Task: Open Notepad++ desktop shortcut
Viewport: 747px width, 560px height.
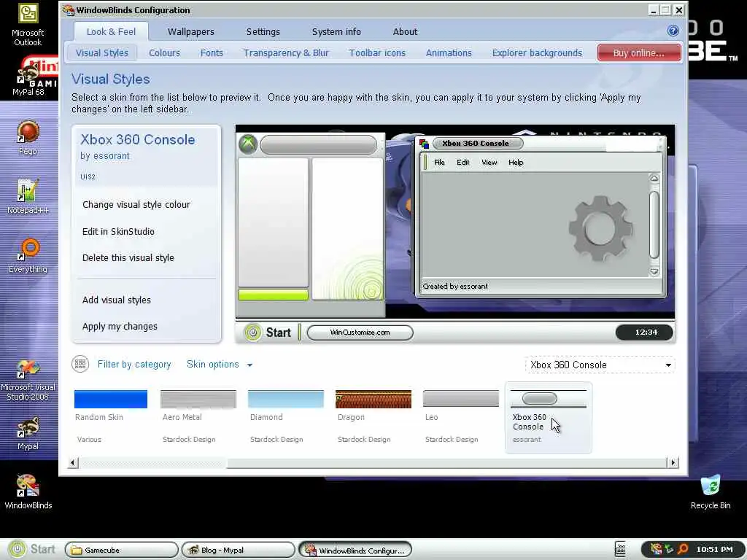Action: (x=28, y=197)
